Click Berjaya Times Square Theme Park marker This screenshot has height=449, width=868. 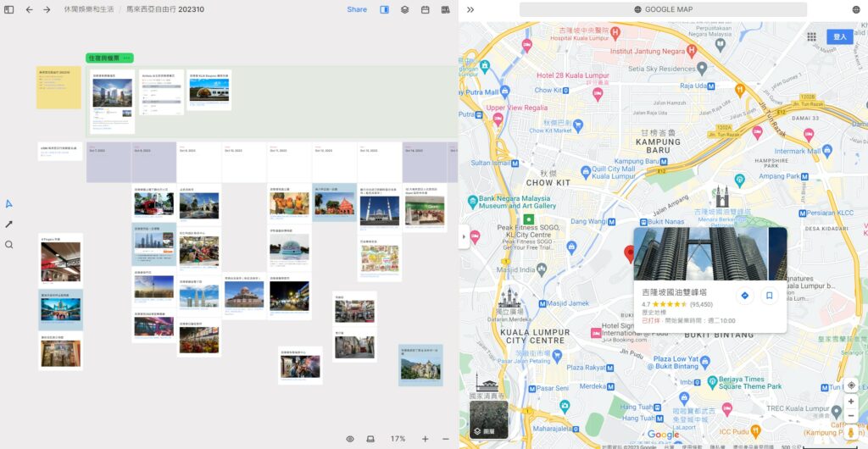[x=712, y=382]
